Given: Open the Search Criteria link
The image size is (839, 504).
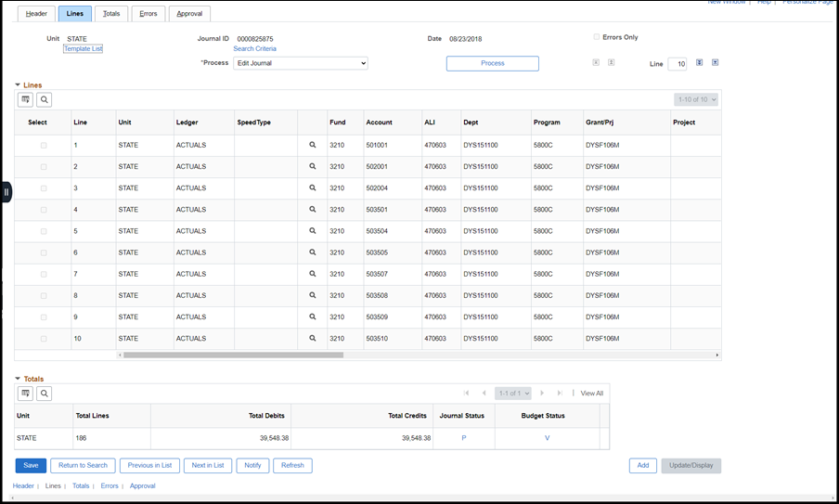Looking at the screenshot, I should pyautogui.click(x=254, y=48).
